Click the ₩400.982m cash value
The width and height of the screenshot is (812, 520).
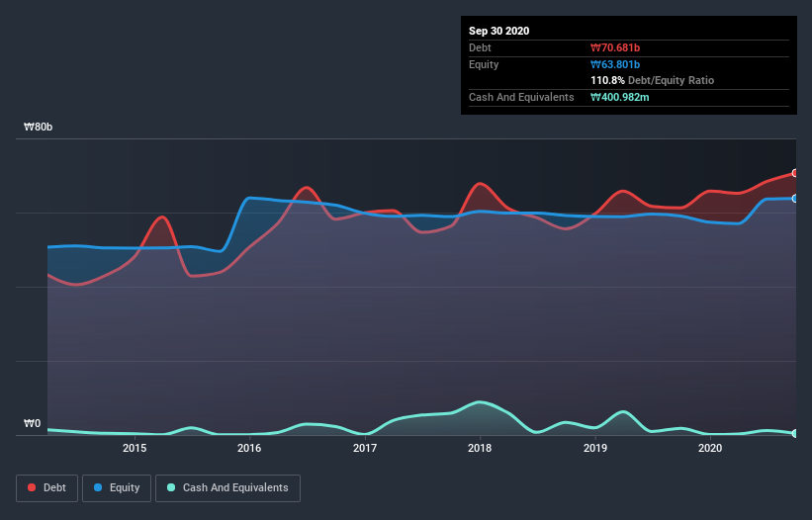coord(620,98)
